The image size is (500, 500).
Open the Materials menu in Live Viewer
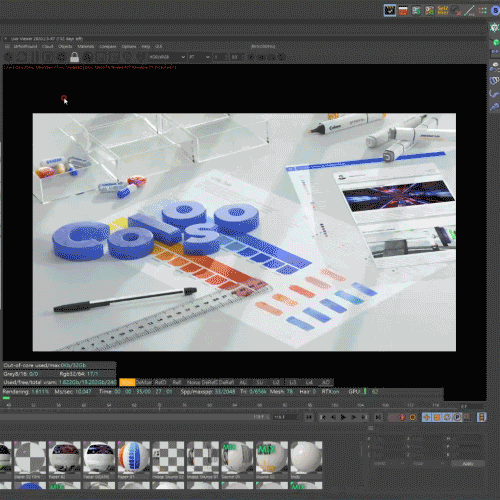pos(86,47)
